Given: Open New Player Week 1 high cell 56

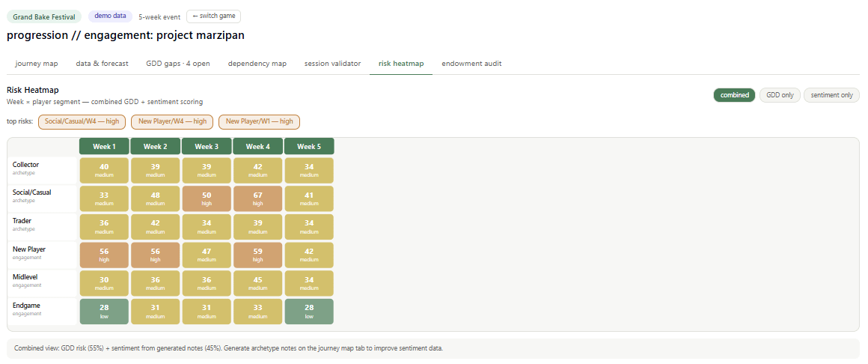Looking at the screenshot, I should click(104, 255).
